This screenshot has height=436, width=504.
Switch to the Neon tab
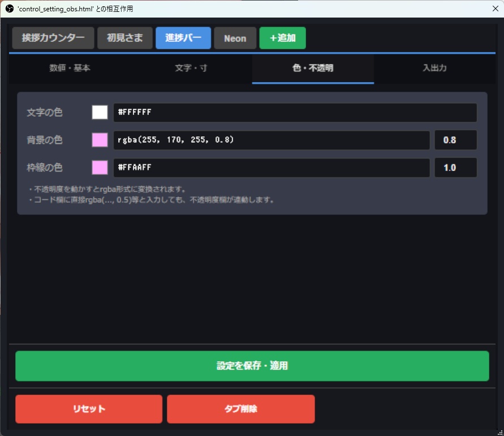tap(235, 38)
